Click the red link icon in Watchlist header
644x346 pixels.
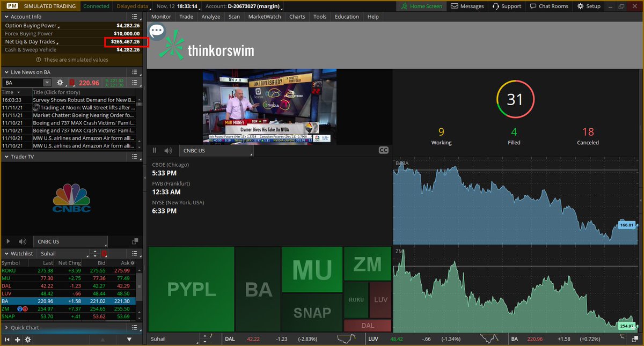click(104, 253)
